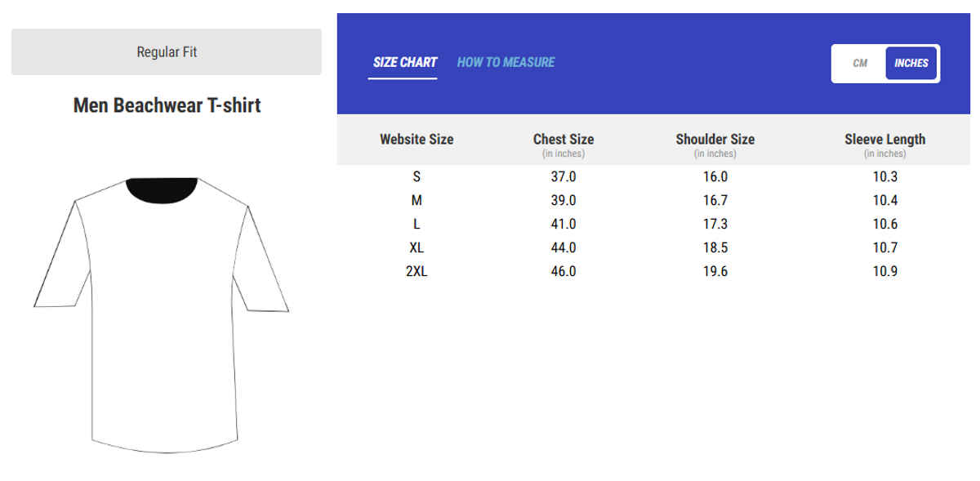
Task: Click chest size value 44.0
Action: tap(563, 247)
